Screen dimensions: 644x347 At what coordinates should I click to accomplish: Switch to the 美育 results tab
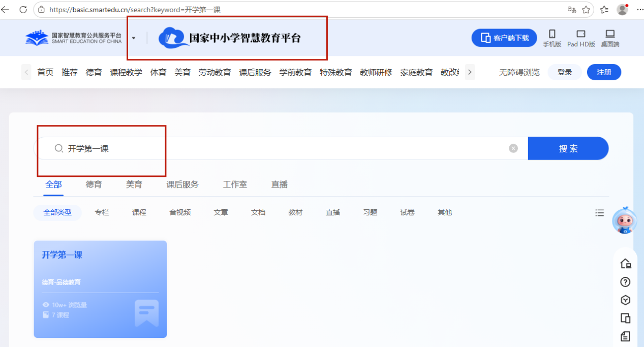click(134, 184)
